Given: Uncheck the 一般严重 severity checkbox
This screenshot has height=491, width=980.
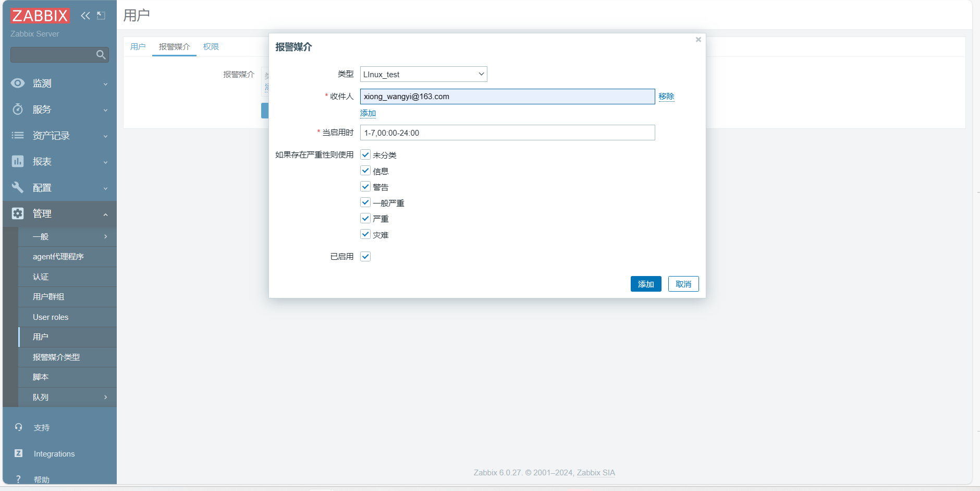Looking at the screenshot, I should pyautogui.click(x=365, y=202).
